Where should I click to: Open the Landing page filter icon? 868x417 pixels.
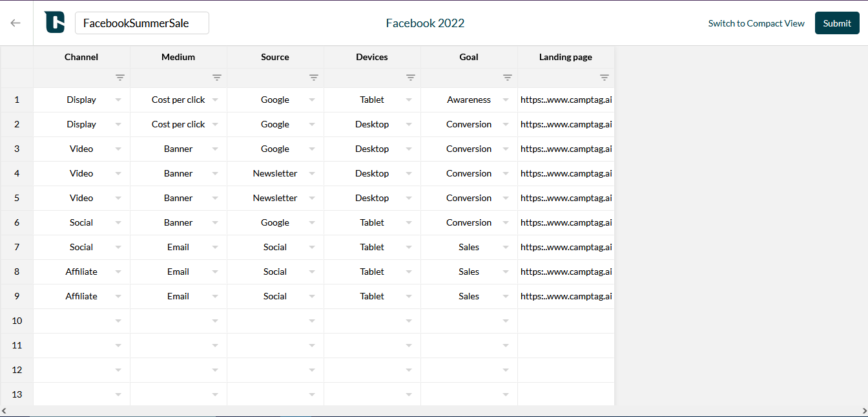(x=604, y=78)
